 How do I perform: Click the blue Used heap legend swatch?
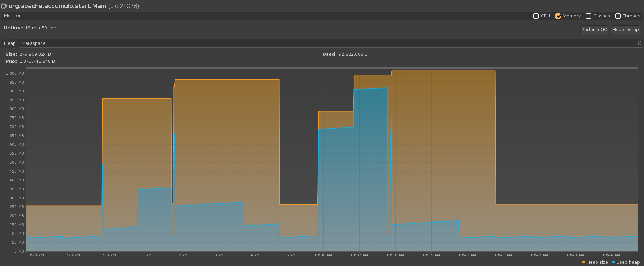tap(613, 262)
